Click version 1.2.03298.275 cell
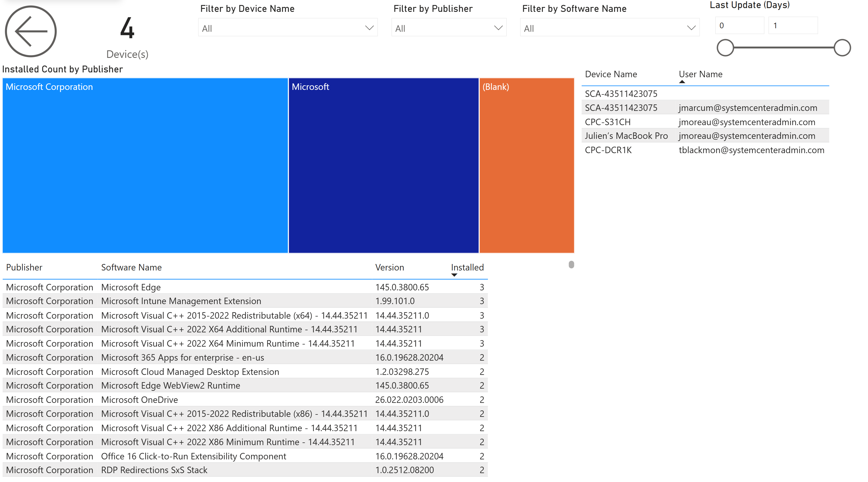The image size is (868, 482). [x=402, y=372]
